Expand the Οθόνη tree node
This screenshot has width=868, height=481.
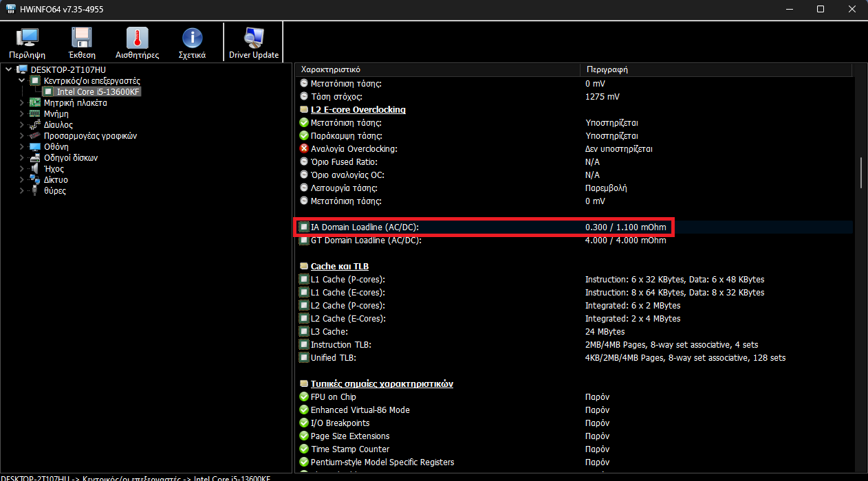tap(22, 147)
